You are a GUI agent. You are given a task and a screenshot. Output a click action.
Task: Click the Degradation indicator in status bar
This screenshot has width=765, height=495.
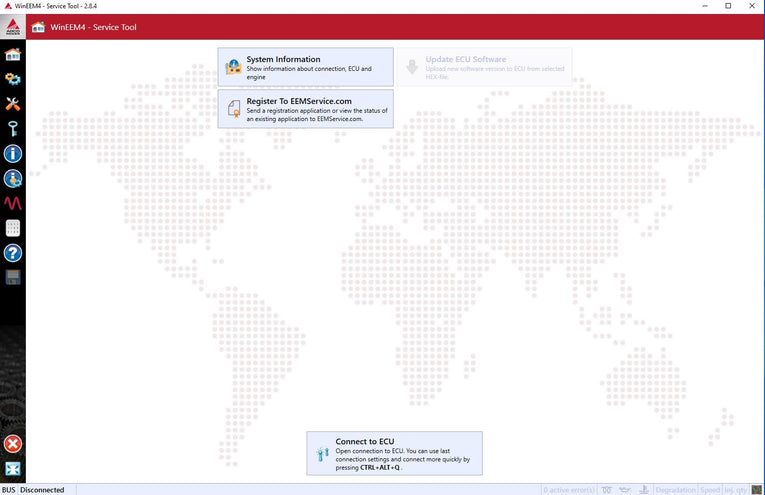tap(675, 490)
